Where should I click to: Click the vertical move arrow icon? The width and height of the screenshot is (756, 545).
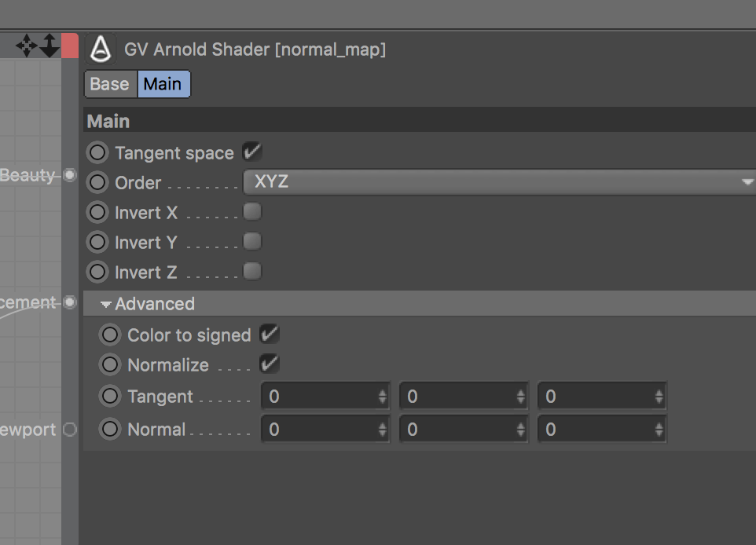coord(50,46)
